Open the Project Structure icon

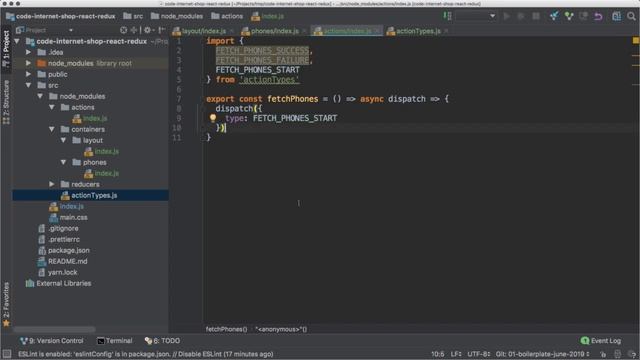616,16
